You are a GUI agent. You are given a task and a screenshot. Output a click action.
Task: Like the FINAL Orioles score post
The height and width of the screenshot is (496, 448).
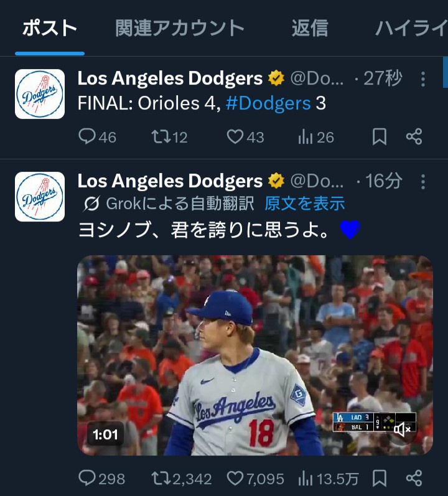pyautogui.click(x=235, y=137)
